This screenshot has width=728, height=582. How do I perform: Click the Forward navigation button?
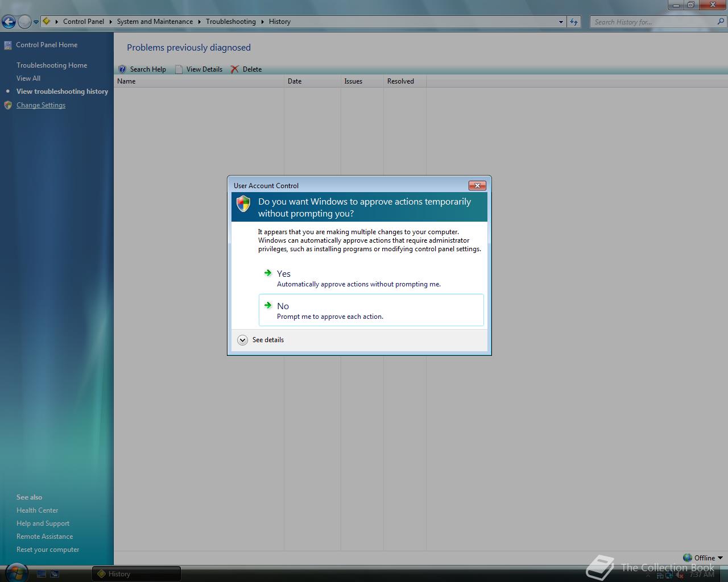point(24,22)
